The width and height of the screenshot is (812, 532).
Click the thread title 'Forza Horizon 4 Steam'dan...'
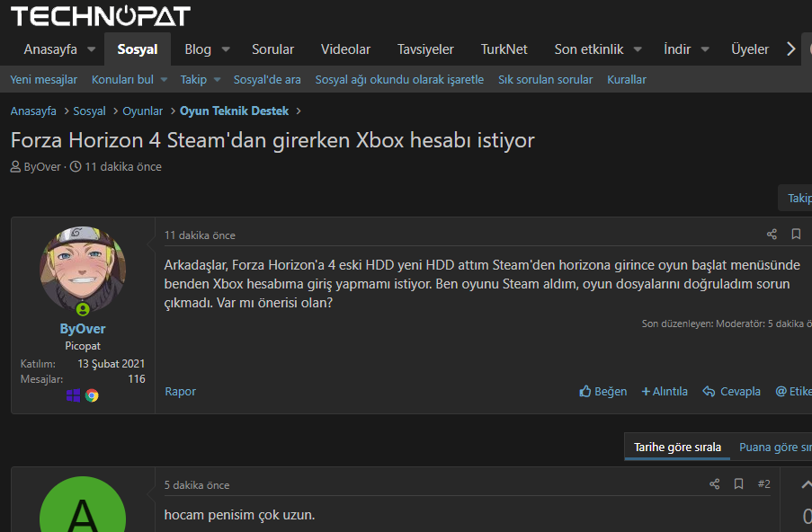(x=272, y=140)
